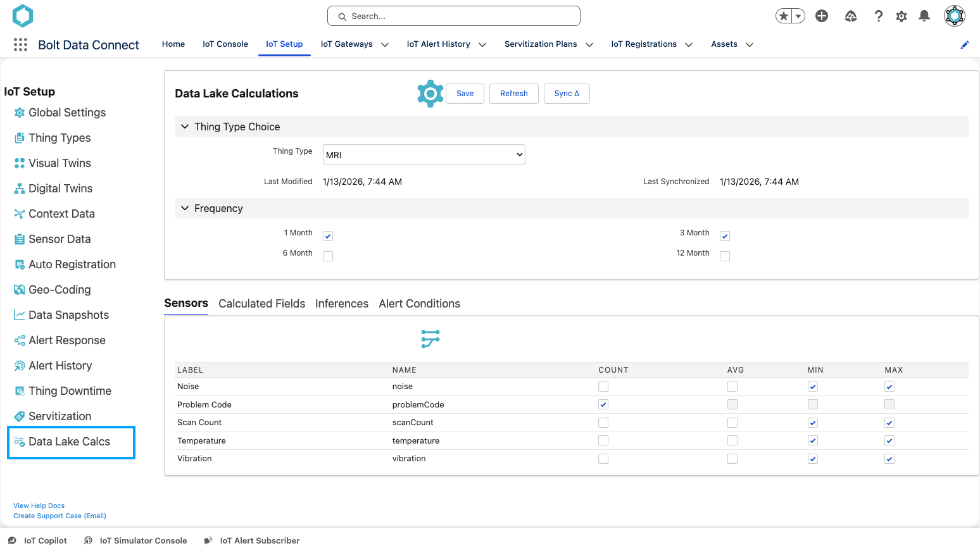Click the Servitization tag icon
Viewport: 980px width, 553px height.
pyautogui.click(x=20, y=416)
